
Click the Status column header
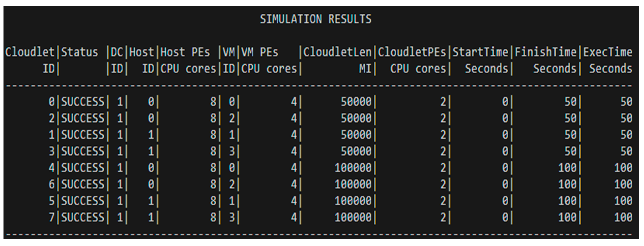click(x=80, y=52)
